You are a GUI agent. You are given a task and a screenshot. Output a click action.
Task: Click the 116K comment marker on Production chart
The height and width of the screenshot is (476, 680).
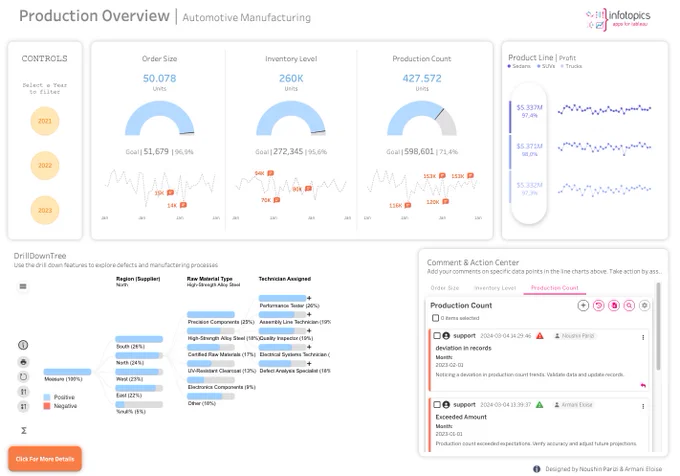(x=408, y=205)
